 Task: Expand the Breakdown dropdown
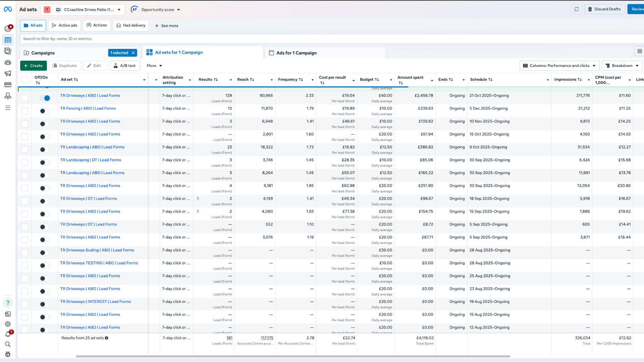(622, 66)
